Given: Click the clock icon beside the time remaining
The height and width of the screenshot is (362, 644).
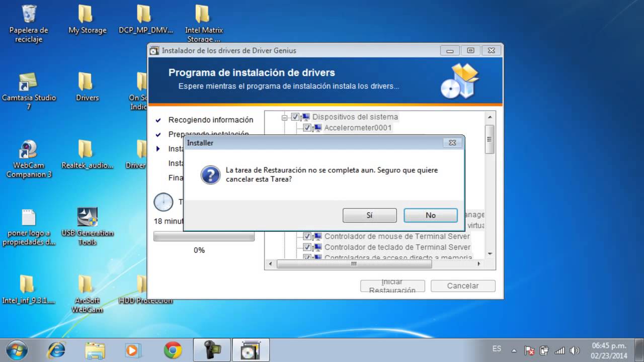Looking at the screenshot, I should coord(164,202).
